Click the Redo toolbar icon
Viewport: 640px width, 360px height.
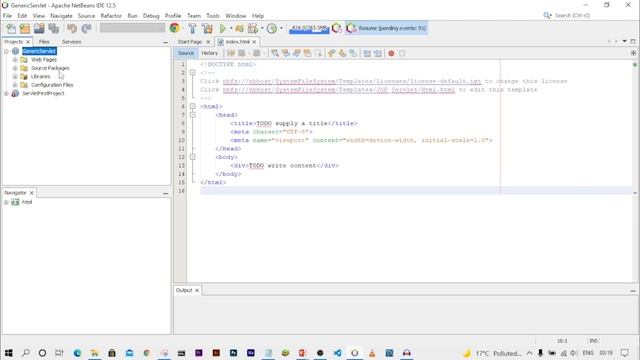(86, 28)
